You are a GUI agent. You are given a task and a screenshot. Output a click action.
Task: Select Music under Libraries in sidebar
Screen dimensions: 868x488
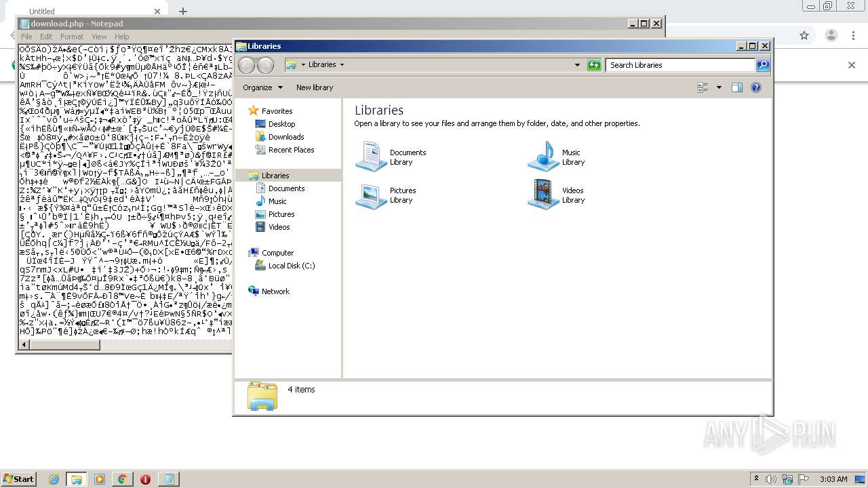coord(277,201)
